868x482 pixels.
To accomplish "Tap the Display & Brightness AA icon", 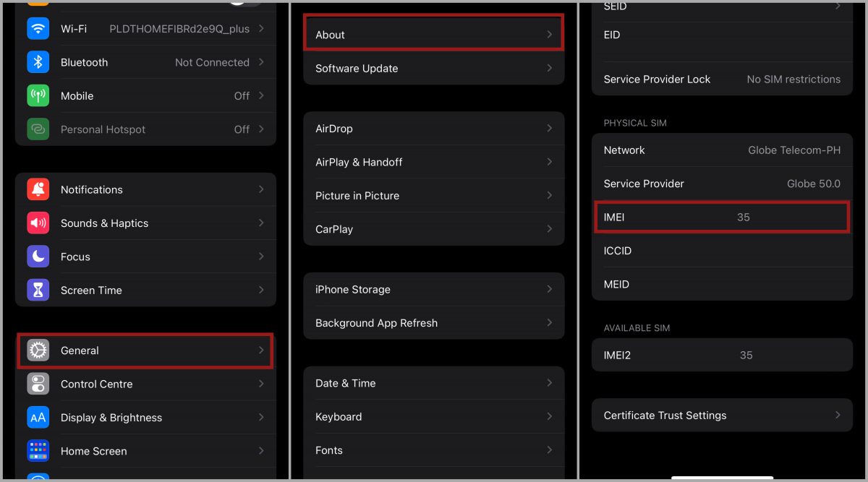I will coord(38,418).
